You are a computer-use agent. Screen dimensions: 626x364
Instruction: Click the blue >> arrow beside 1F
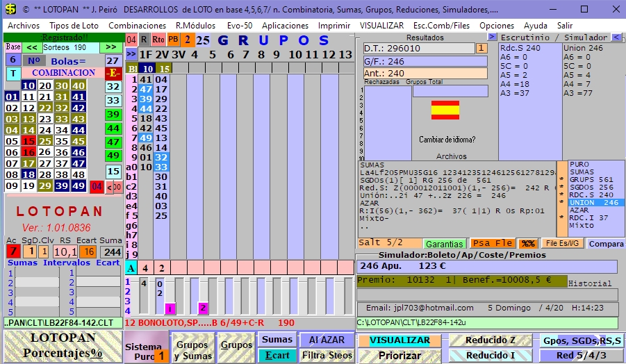pos(131,54)
